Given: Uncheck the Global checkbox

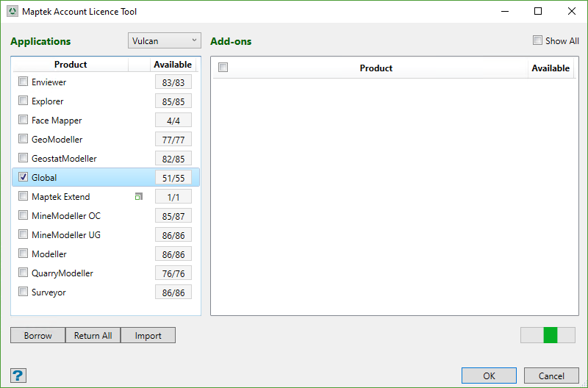Looking at the screenshot, I should click(x=24, y=177).
